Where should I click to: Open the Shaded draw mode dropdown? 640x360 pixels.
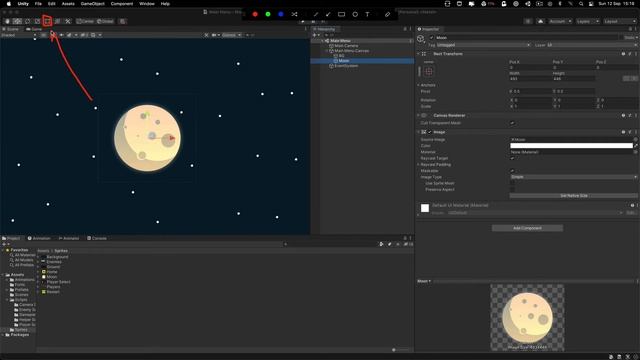[19, 35]
